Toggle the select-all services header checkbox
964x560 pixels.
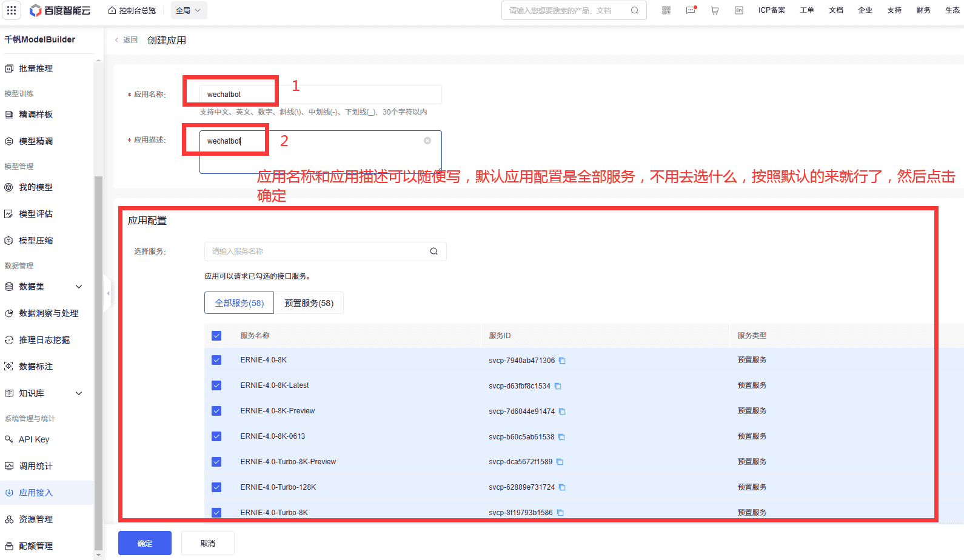tap(216, 336)
